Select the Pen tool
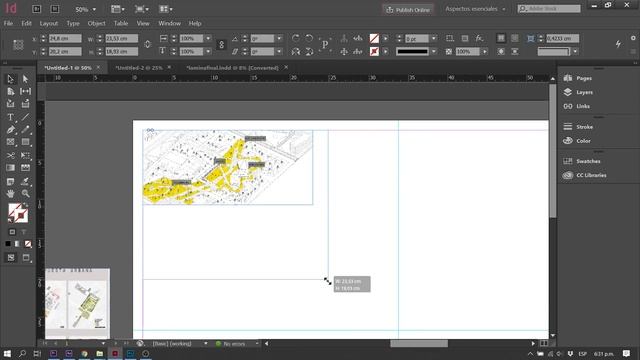 click(x=10, y=130)
